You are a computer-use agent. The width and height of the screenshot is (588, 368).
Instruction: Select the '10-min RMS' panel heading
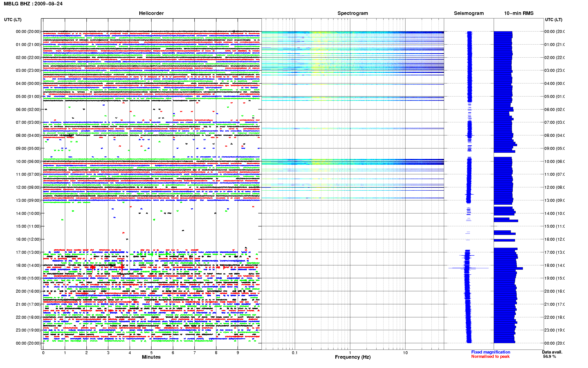[x=519, y=13]
